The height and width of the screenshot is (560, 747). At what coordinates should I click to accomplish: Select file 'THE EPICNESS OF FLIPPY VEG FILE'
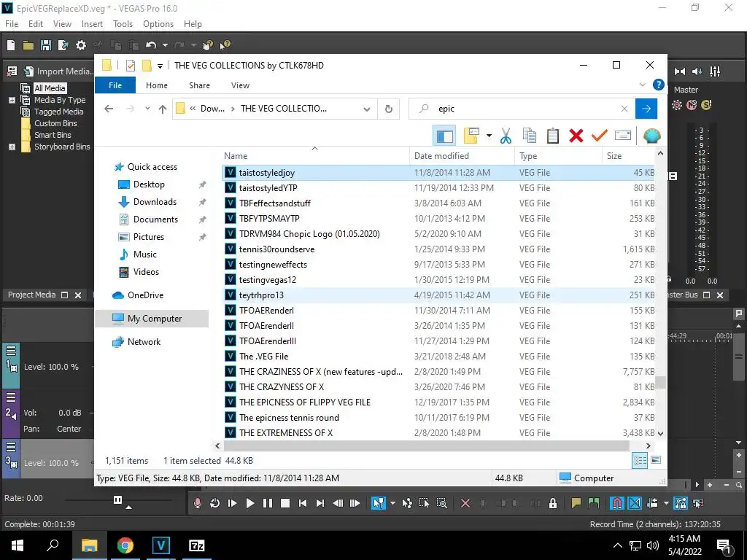[x=438, y=402]
